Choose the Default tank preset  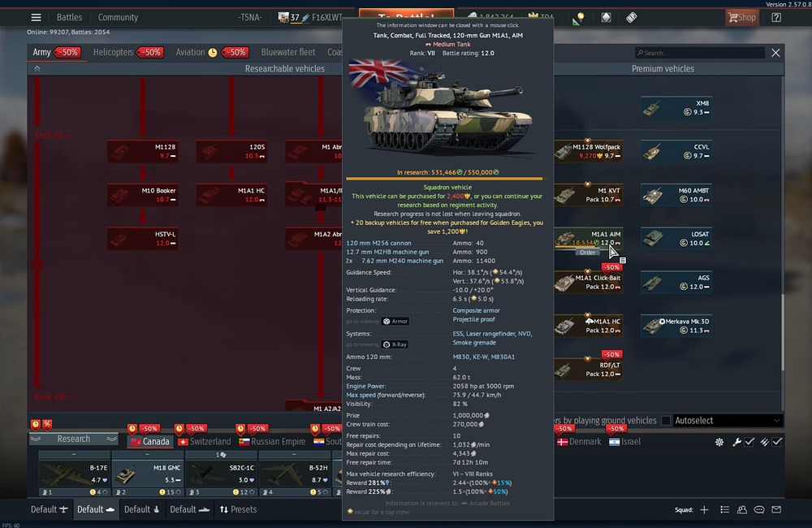95,509
